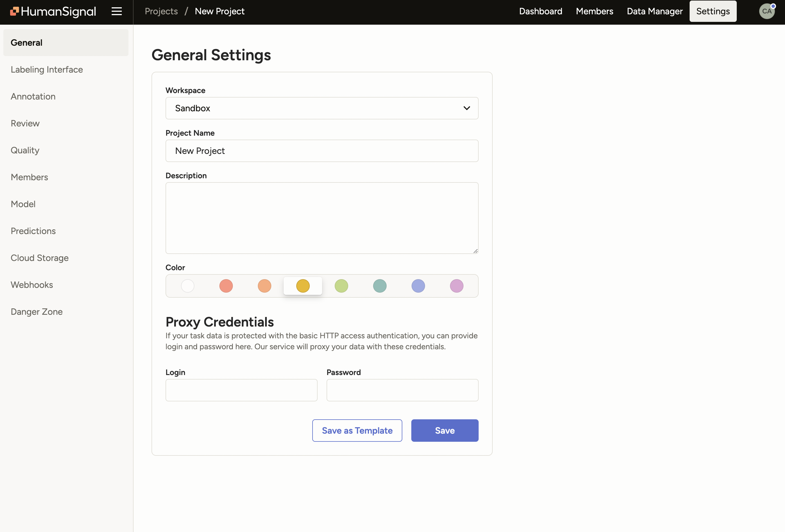Open the CA account avatar menu
Viewport: 785px width, 532px height.
pos(767,11)
